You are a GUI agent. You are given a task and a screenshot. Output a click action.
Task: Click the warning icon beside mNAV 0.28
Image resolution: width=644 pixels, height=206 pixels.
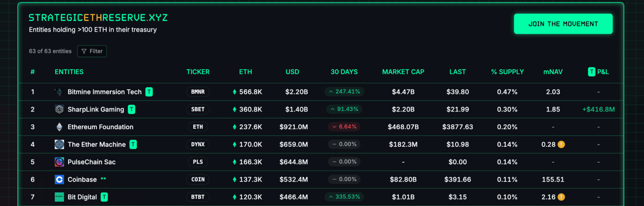click(x=561, y=144)
